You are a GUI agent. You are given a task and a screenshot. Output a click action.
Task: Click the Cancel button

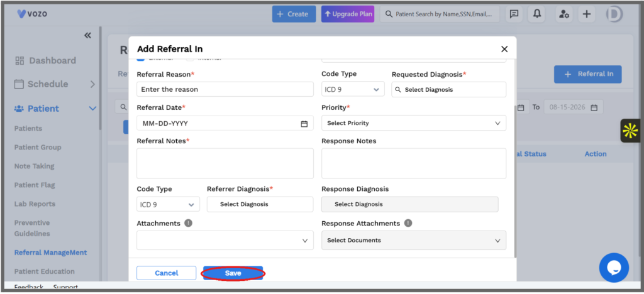(166, 273)
